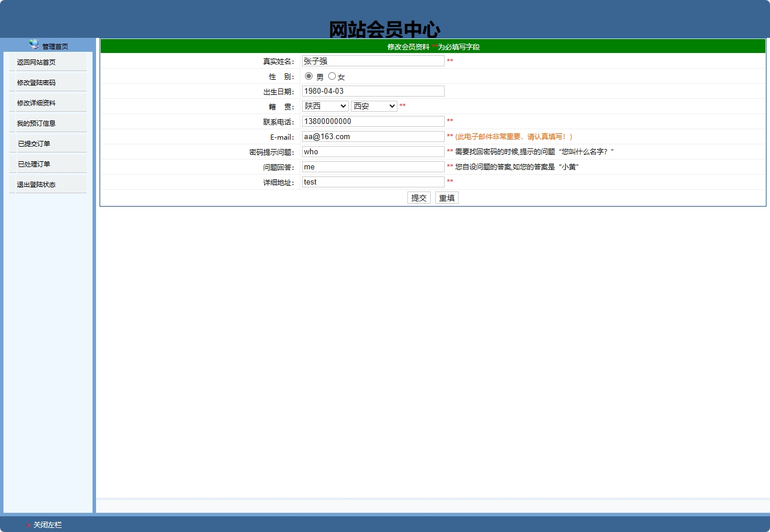770x532 pixels.
Task: Click the 真实姓名 name input field
Action: pyautogui.click(x=372, y=61)
